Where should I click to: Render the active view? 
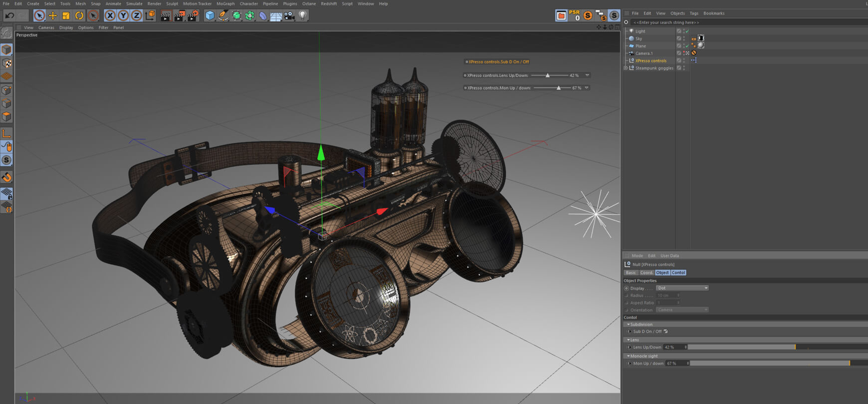tap(165, 15)
